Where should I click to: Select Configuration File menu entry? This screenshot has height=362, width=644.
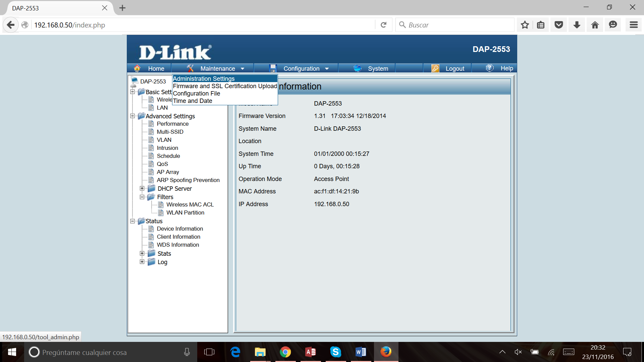click(197, 93)
